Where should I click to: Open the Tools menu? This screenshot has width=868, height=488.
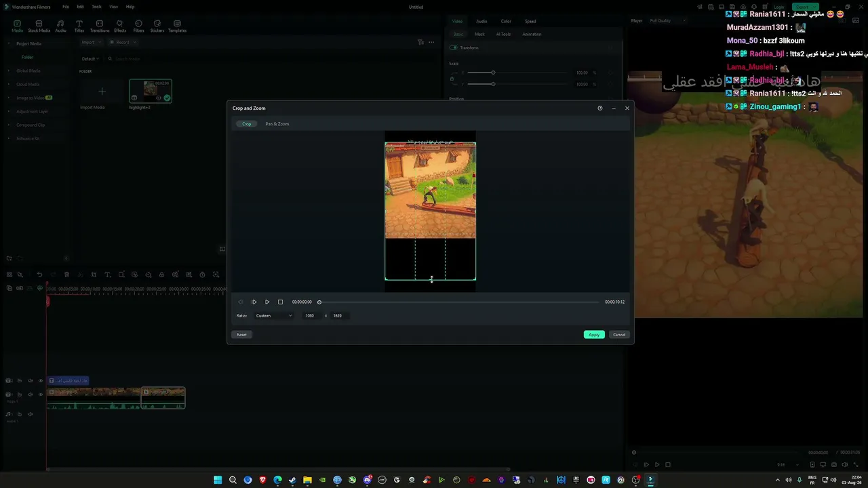click(x=96, y=7)
